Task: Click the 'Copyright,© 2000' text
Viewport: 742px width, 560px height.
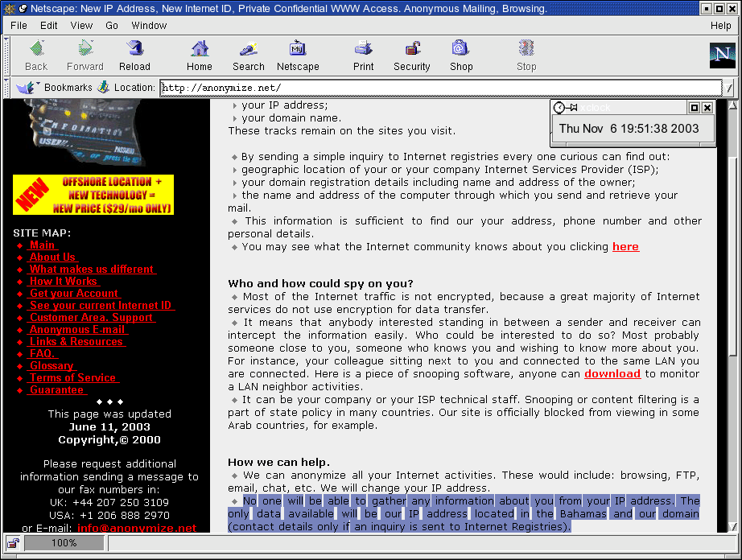Action: tap(109, 440)
